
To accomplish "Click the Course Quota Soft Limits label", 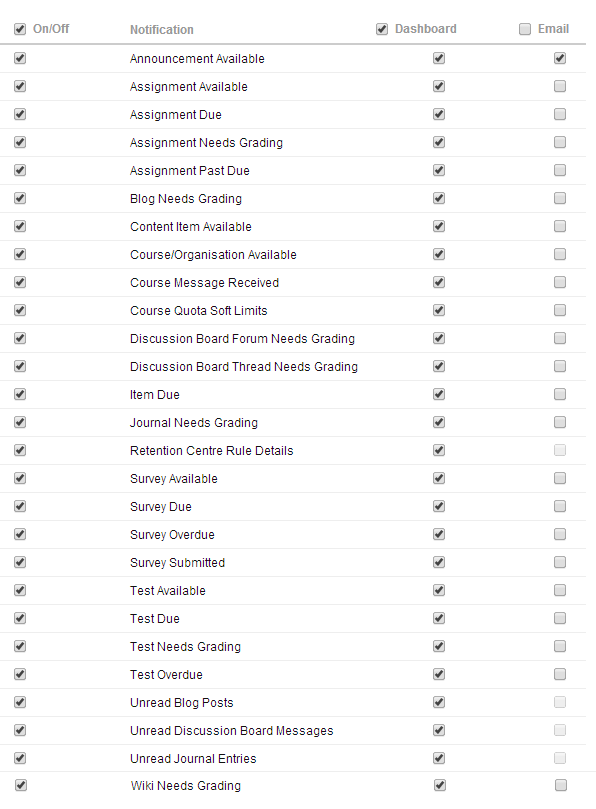I will (197, 310).
